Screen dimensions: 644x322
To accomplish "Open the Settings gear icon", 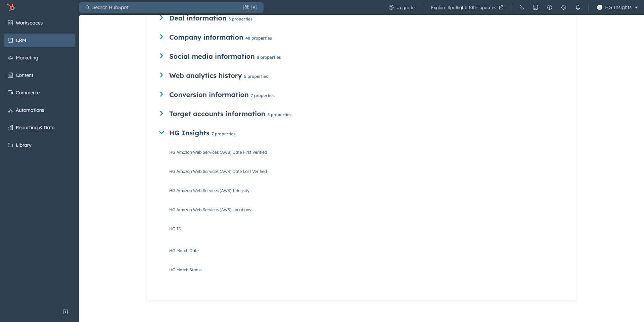I will [x=564, y=7].
